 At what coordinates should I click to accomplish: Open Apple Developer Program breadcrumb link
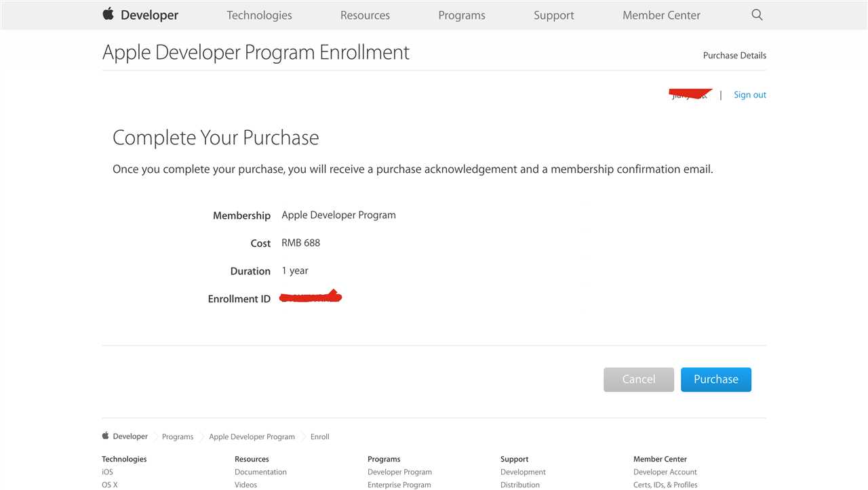pyautogui.click(x=252, y=436)
